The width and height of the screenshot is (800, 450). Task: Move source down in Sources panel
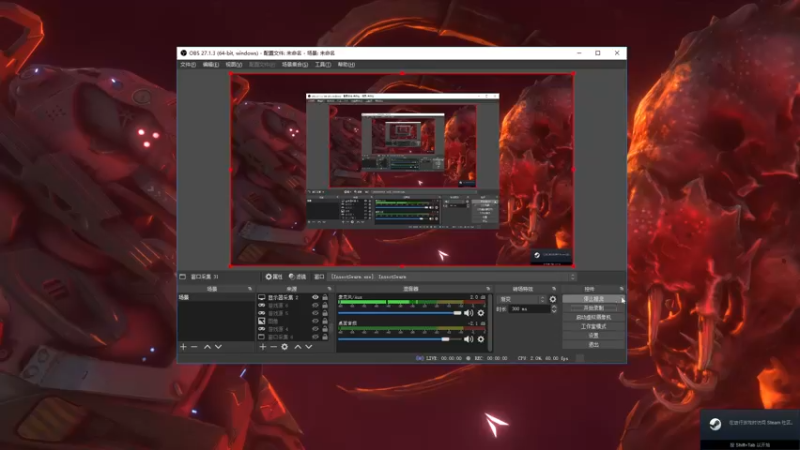(309, 347)
